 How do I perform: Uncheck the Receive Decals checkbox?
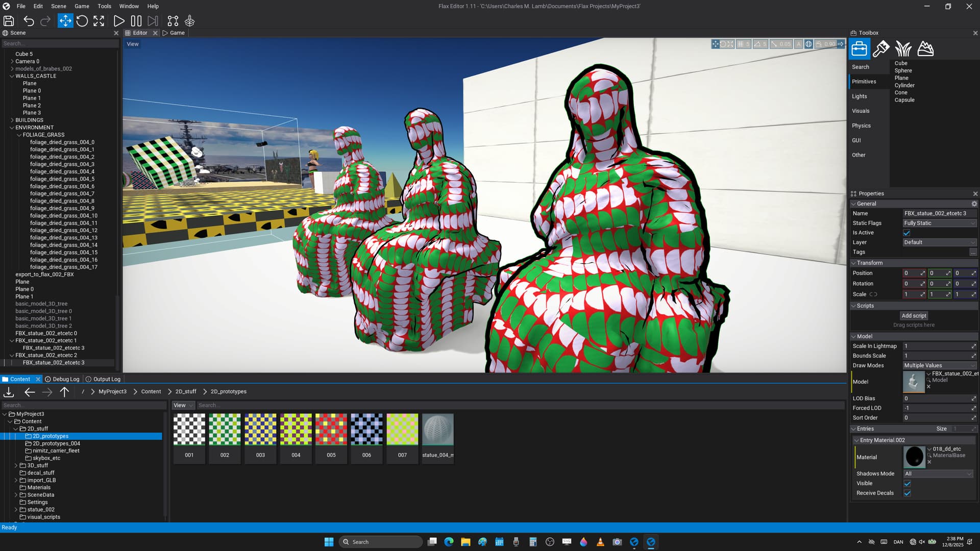click(907, 493)
